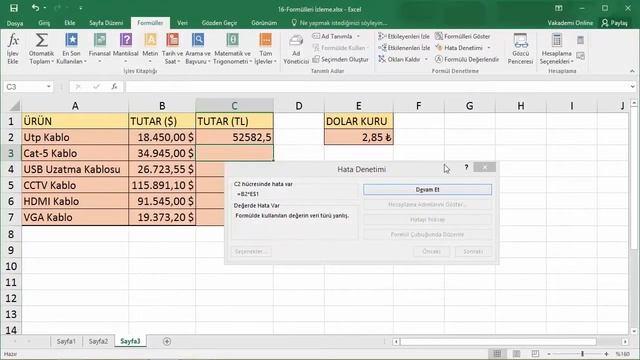
Task: Switch to Normal view in status bar
Action: 497,354
